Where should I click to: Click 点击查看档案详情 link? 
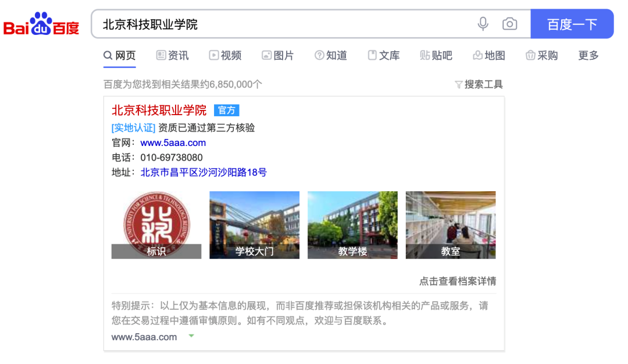(458, 281)
